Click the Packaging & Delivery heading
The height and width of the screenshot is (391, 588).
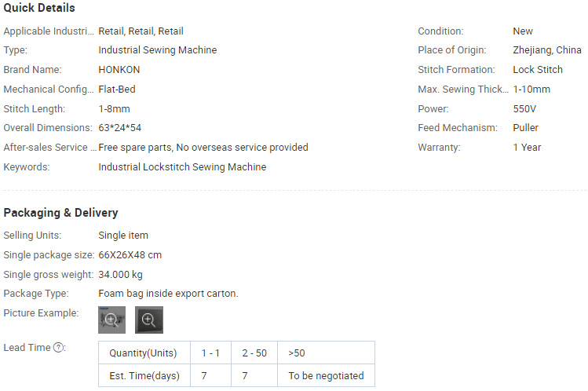(60, 213)
